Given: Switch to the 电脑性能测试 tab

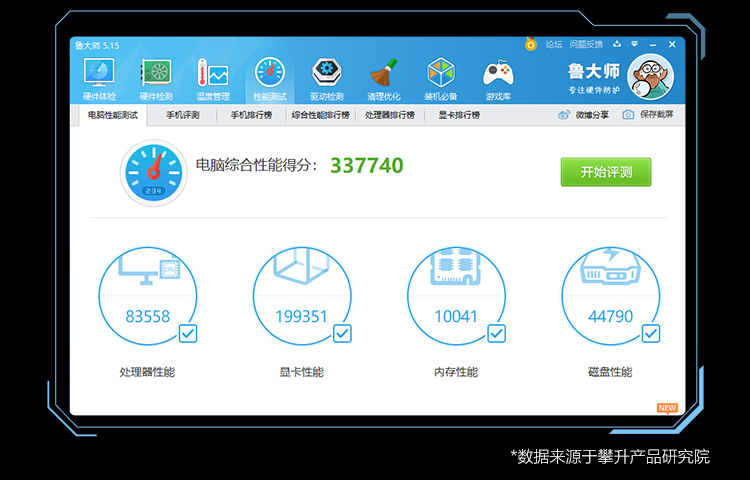Looking at the screenshot, I should [112, 115].
